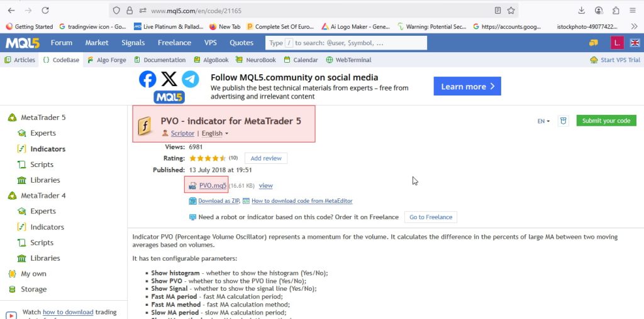This screenshot has width=644, height=319.
Task: Open the Forum menu item
Action: tap(62, 43)
